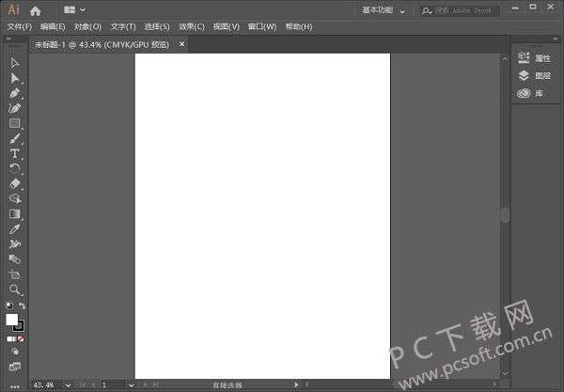Close the 未标题-1 document tab
564x392 pixels.
pyautogui.click(x=181, y=44)
